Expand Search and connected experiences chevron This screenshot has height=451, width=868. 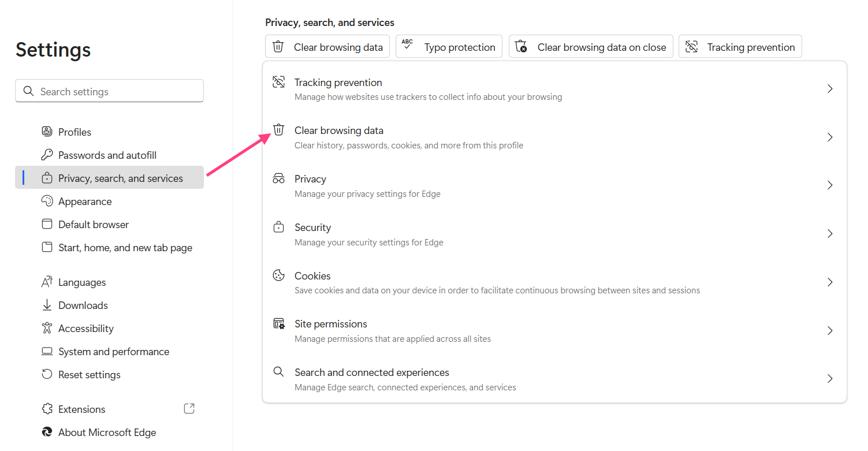(830, 379)
